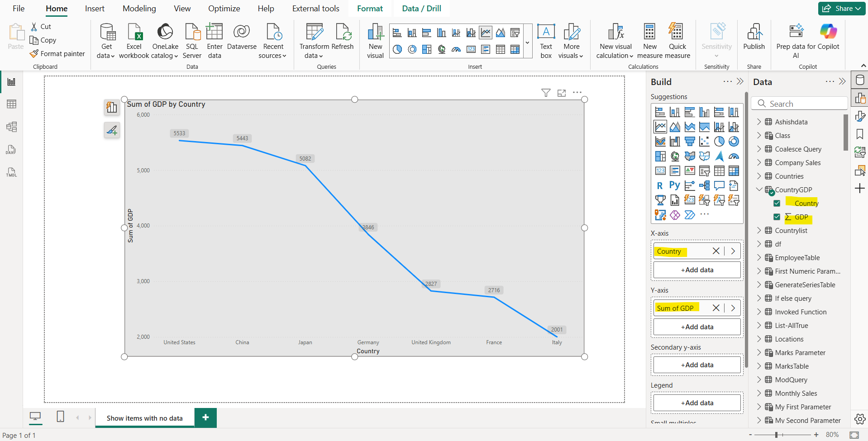Switch to the Insert ribbon tab
Screen dimensions: 868x441
[94, 8]
